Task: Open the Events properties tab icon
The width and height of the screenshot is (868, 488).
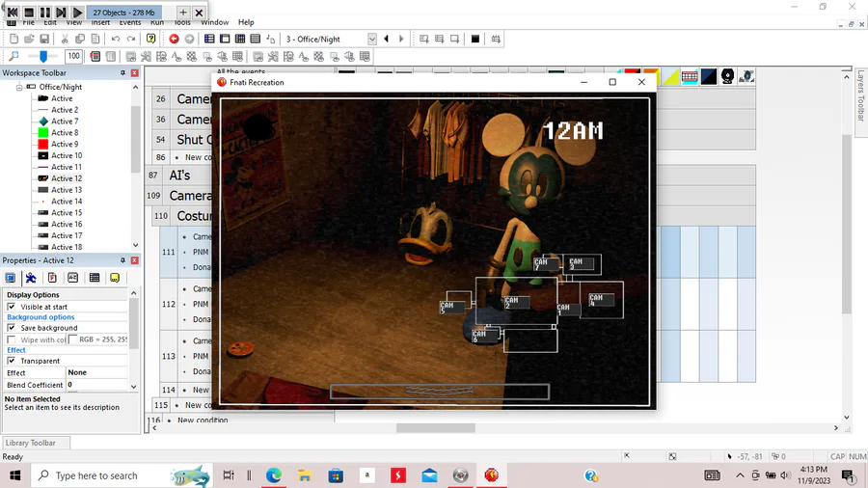Action: [95, 278]
